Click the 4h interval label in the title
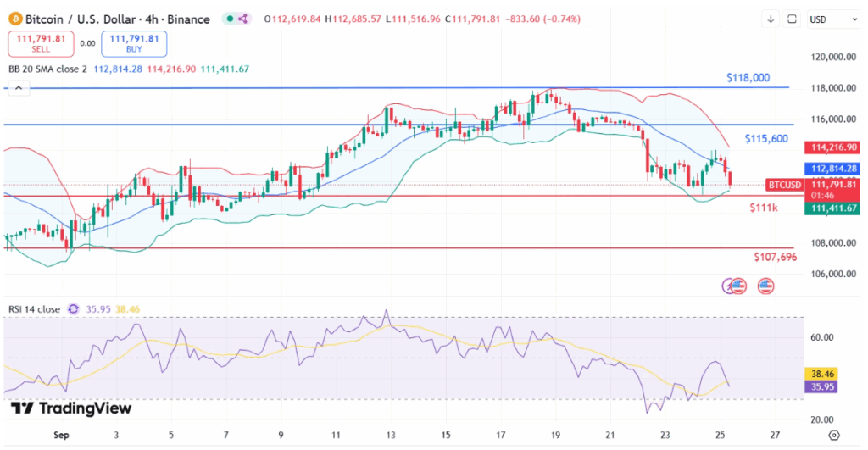Image resolution: width=868 pixels, height=450 pixels. 152,19
